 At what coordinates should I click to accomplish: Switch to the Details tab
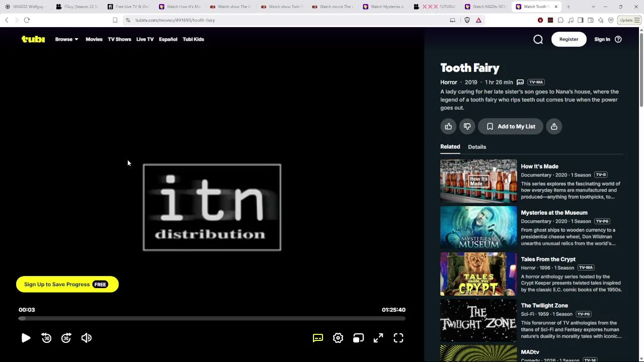(477, 147)
